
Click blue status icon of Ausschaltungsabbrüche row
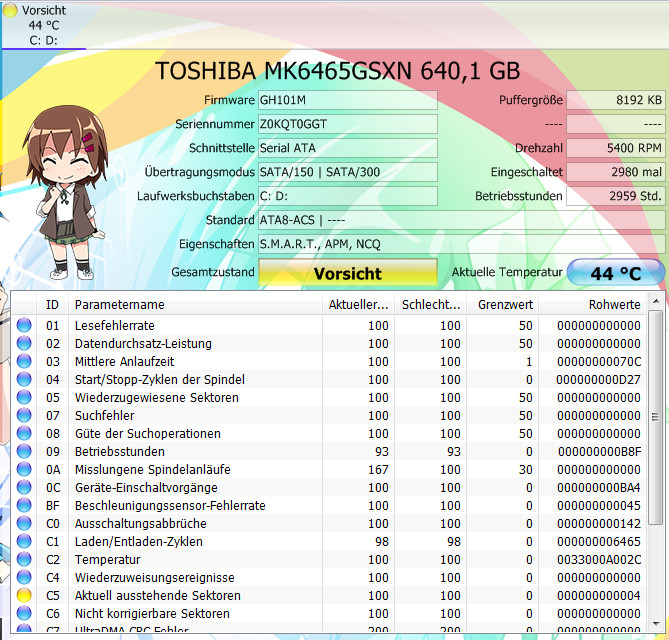24,523
